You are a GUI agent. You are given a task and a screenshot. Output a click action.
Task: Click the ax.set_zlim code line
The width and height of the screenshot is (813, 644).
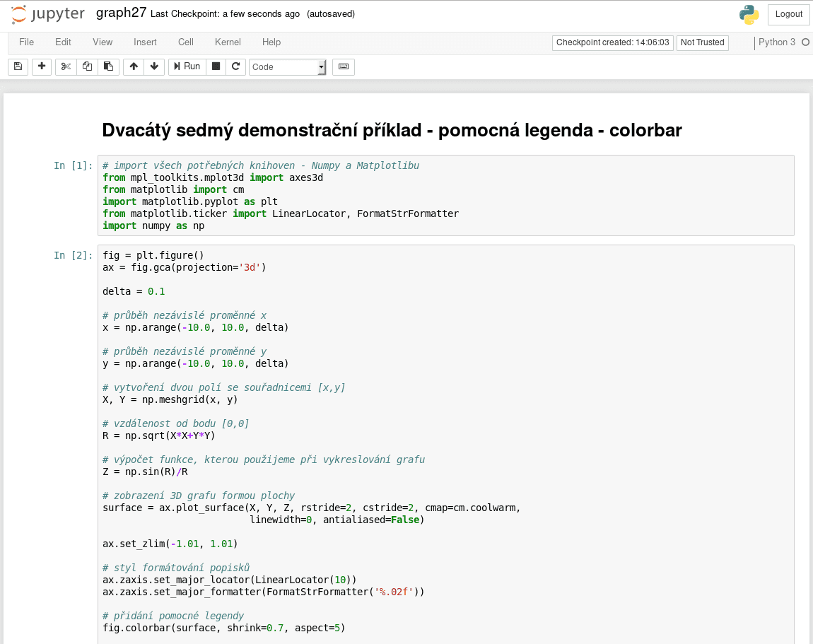click(x=170, y=544)
